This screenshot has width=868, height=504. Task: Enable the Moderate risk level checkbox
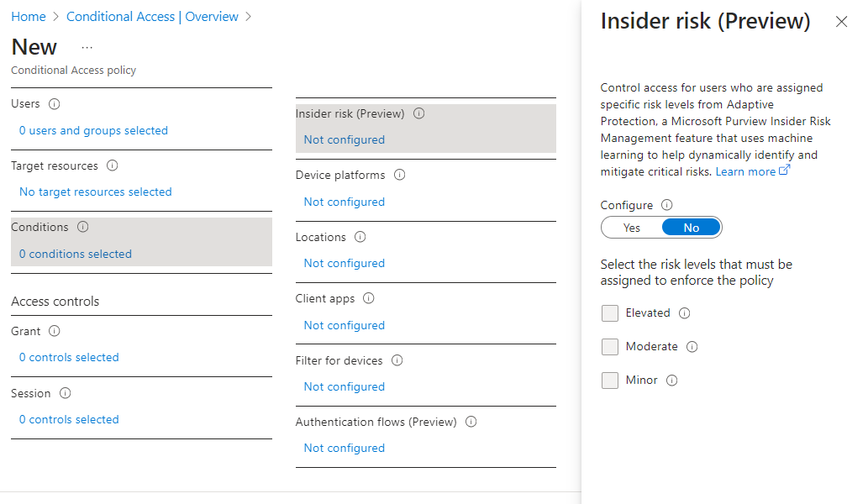610,347
